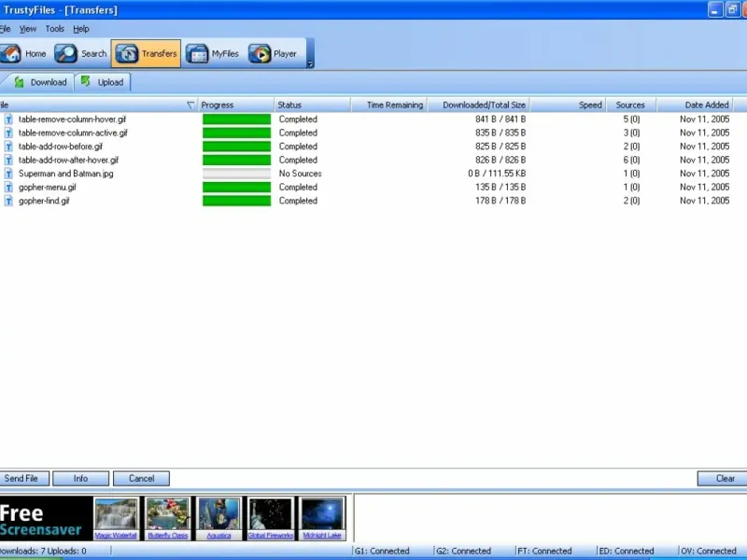This screenshot has height=560, width=747.
Task: Sort by Downloaded/Total Size column header
Action: tap(479, 105)
